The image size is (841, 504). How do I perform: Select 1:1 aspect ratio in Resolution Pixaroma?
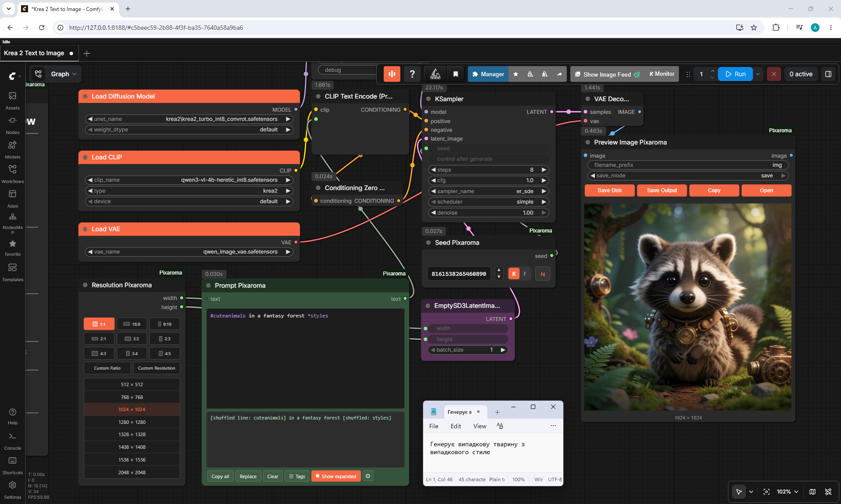tap(99, 324)
